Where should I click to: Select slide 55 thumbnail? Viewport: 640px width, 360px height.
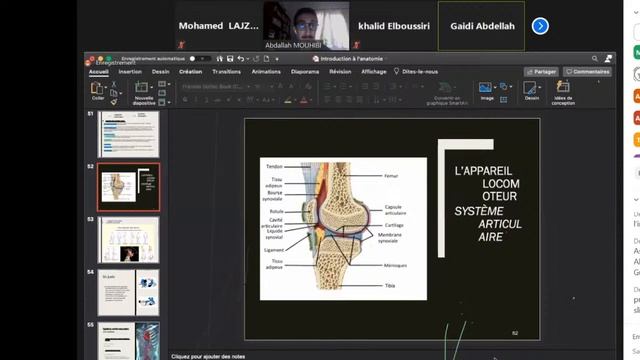[x=129, y=341]
